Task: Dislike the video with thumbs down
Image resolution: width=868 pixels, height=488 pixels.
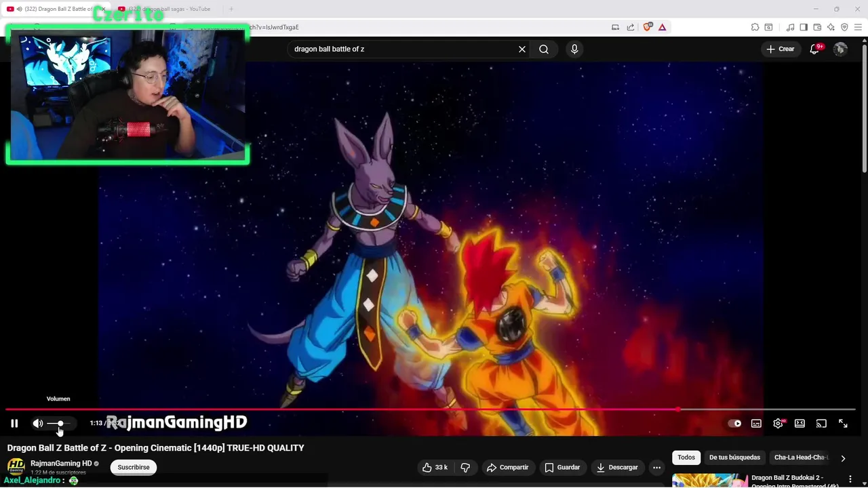Action: [465, 467]
